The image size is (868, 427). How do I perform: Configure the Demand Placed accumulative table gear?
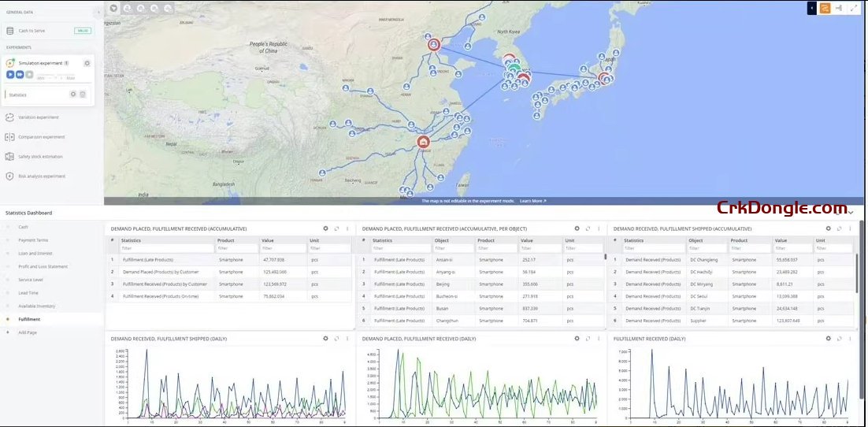click(x=325, y=228)
